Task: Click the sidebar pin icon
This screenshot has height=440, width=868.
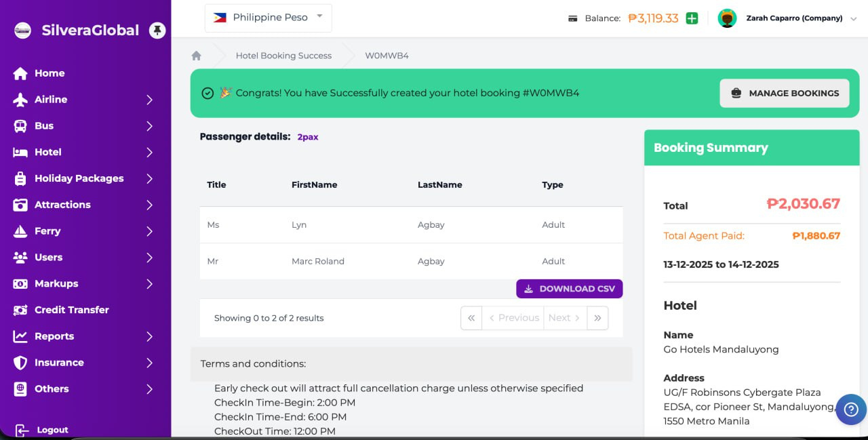Action: [x=157, y=31]
